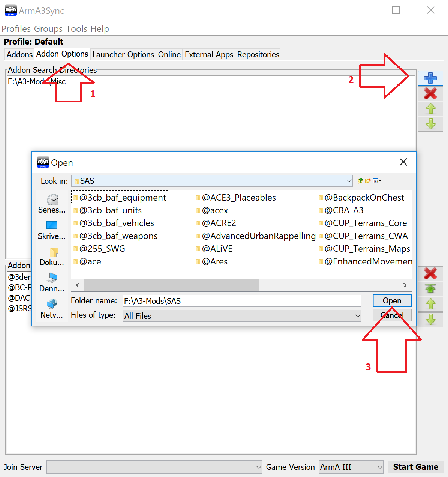Viewport: 448px width, 477px height.
Task: Open the Senes... recent items shortcut
Action: pyautogui.click(x=52, y=204)
